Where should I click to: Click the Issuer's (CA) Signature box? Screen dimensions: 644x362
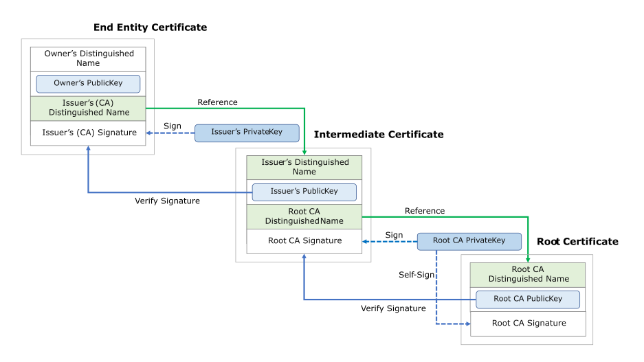pos(88,133)
